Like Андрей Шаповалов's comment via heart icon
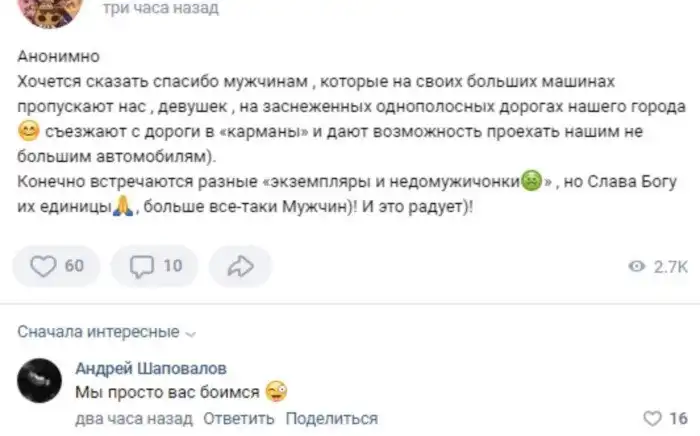Viewport: 700px width, 436px height. point(652,418)
